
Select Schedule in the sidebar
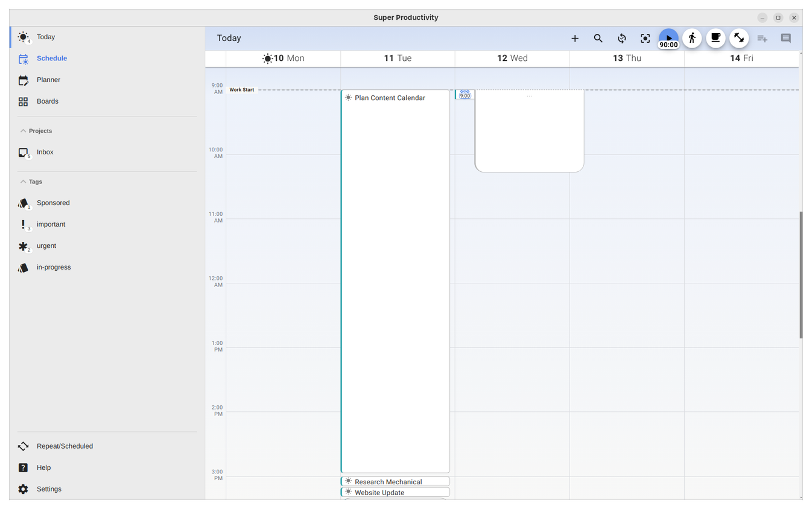(x=107, y=58)
